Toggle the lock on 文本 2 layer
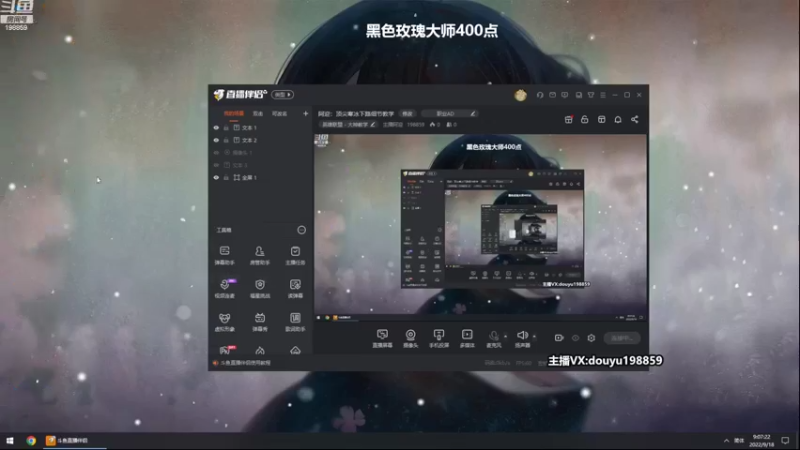Viewport: 800px width, 450px height. click(226, 140)
